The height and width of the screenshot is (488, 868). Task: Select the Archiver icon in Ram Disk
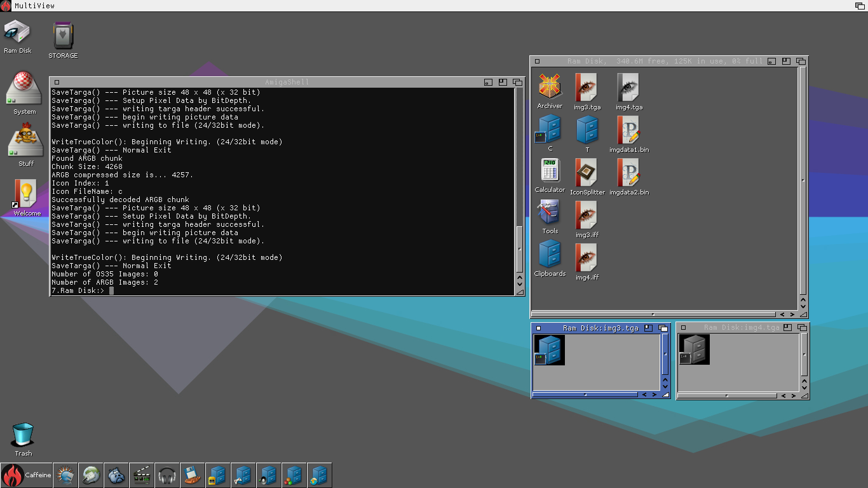pos(550,87)
